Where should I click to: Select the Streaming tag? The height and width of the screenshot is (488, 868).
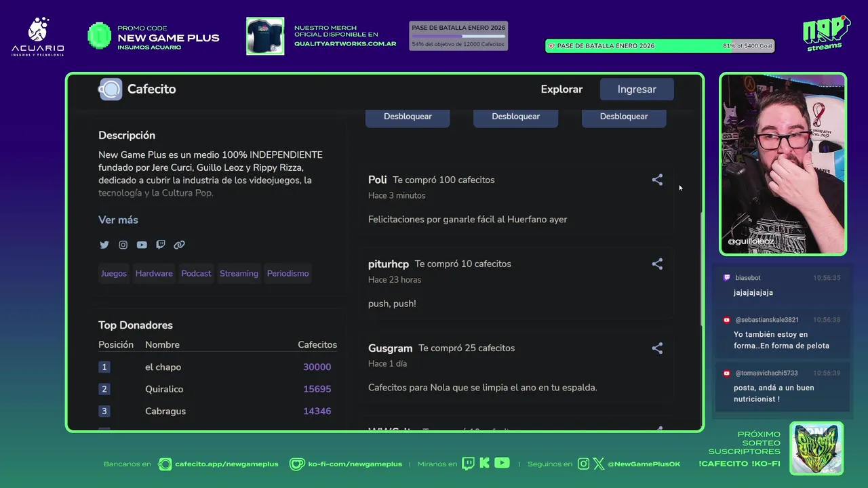coord(239,274)
